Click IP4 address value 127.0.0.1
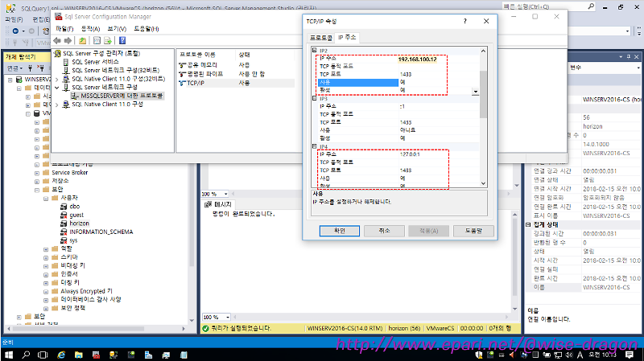644x361 pixels. [x=410, y=154]
